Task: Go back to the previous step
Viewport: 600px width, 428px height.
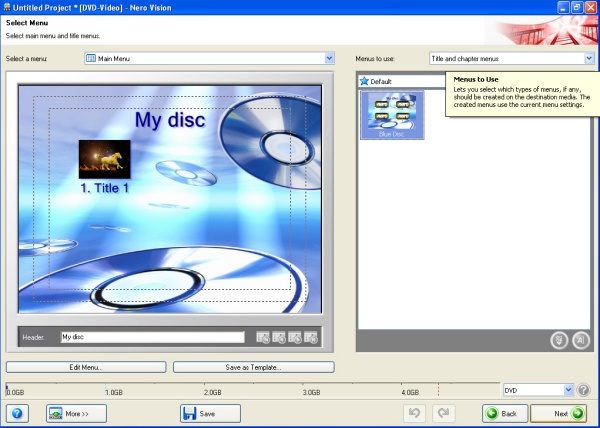Action: (x=504, y=413)
